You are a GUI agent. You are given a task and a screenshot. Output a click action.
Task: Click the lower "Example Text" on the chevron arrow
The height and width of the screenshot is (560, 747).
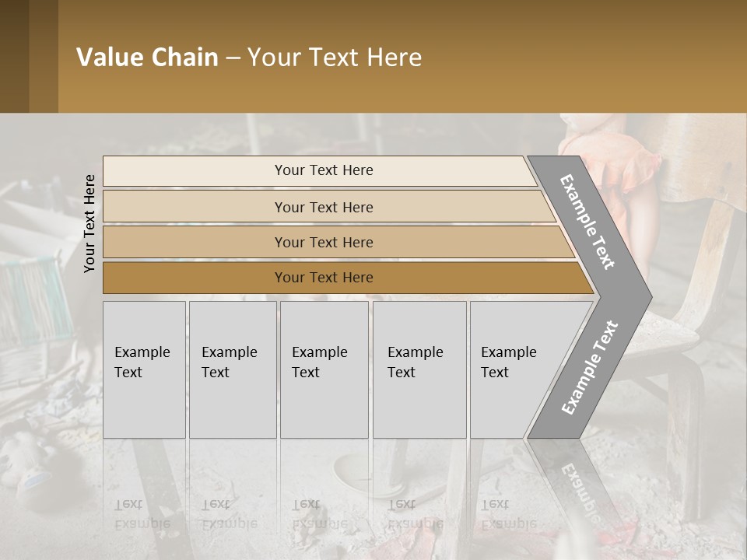click(590, 368)
